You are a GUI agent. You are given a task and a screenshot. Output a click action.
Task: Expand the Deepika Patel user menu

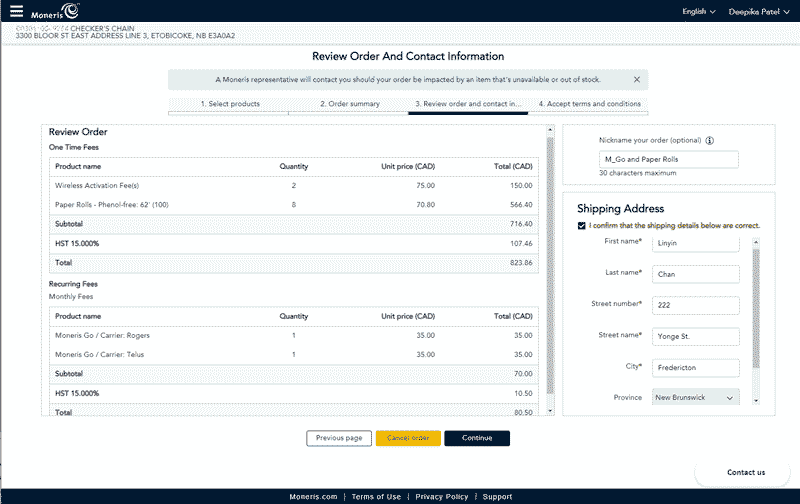[x=759, y=11]
